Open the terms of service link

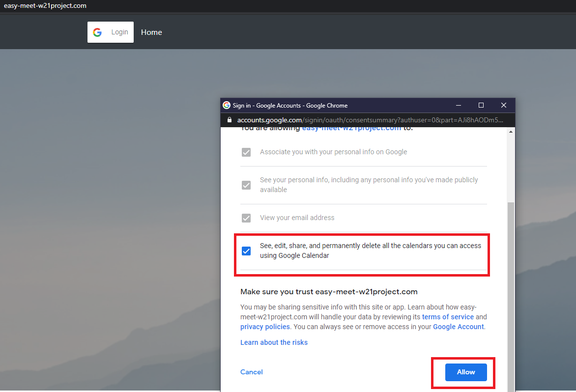448,317
